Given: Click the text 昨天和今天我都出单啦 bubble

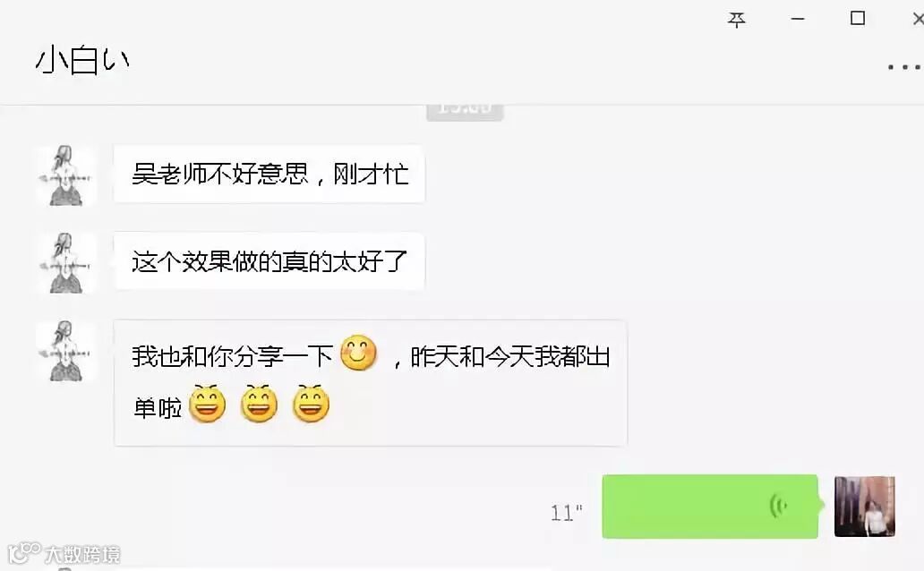Looking at the screenshot, I should (370, 382).
